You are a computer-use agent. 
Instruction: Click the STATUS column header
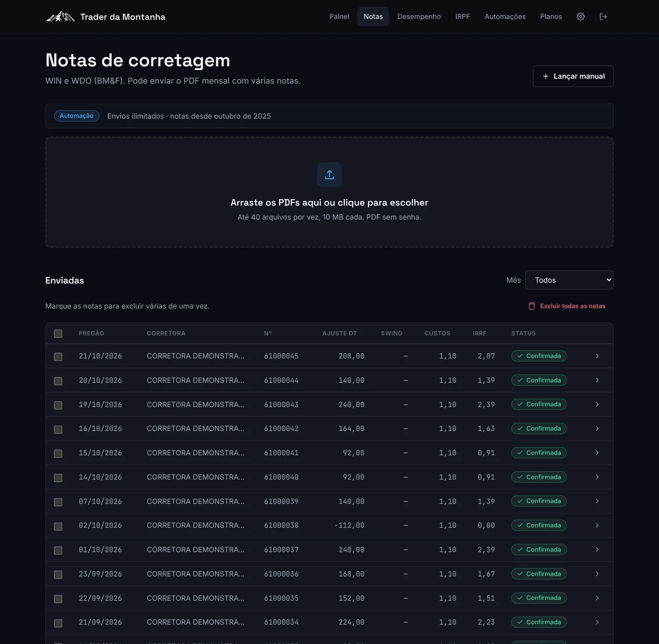523,333
